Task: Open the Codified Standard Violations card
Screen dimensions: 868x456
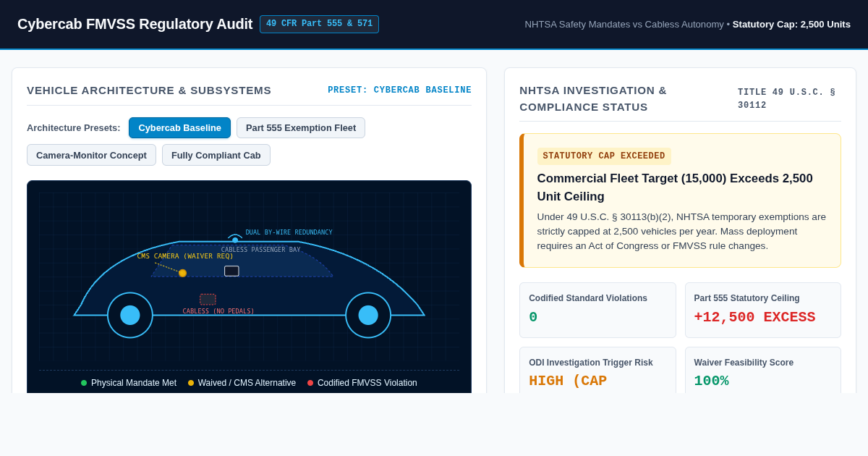Action: [597, 310]
